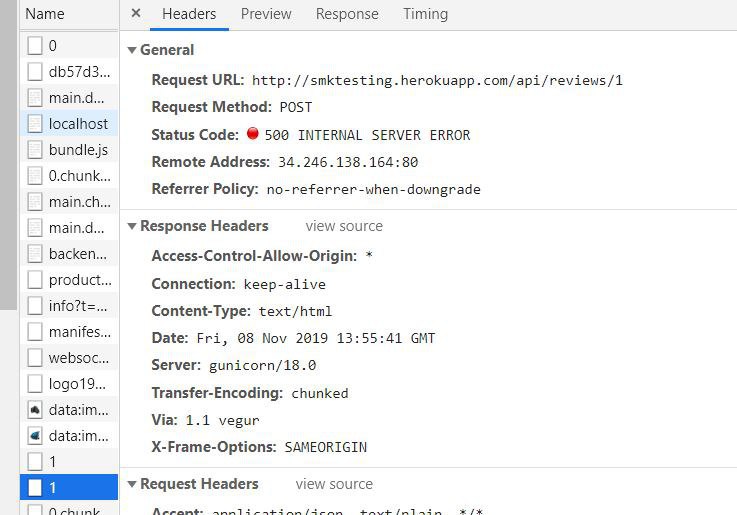Image resolution: width=737 pixels, height=515 pixels.
Task: Click the image icon of first data:im request
Action: click(x=35, y=410)
